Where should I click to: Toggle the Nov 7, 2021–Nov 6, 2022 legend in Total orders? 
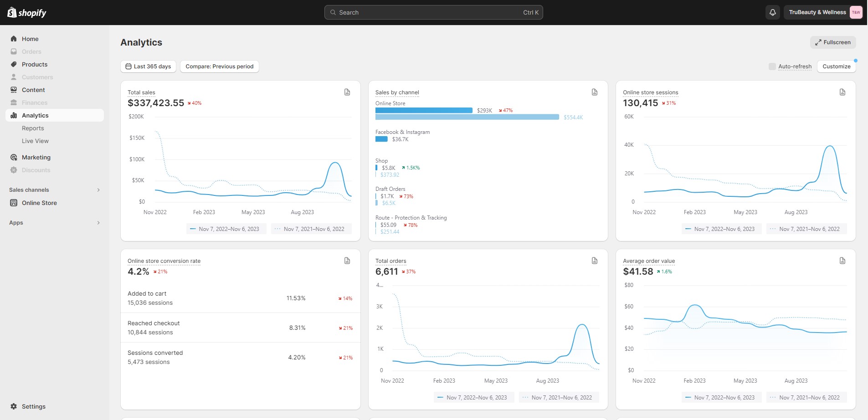[559, 398]
